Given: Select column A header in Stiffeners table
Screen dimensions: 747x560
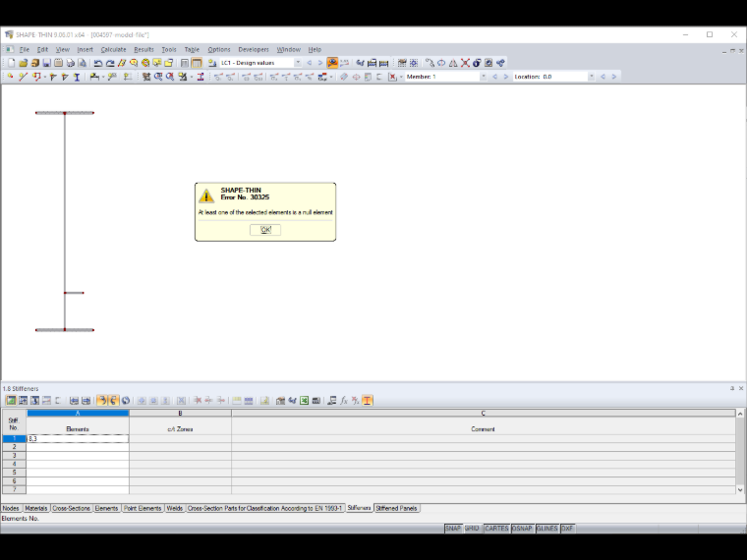Looking at the screenshot, I should tap(78, 413).
